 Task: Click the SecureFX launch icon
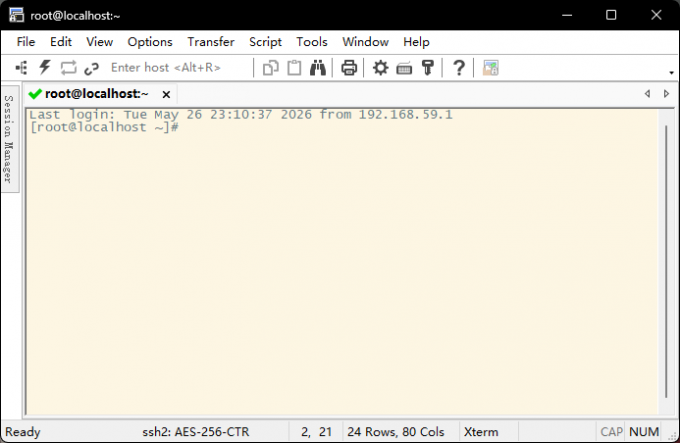pyautogui.click(x=490, y=68)
